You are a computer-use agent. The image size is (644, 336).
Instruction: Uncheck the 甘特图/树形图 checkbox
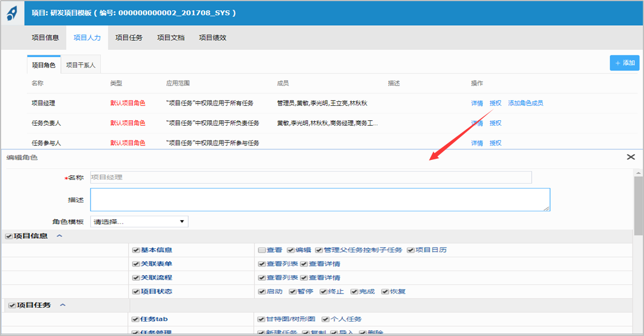(x=261, y=319)
